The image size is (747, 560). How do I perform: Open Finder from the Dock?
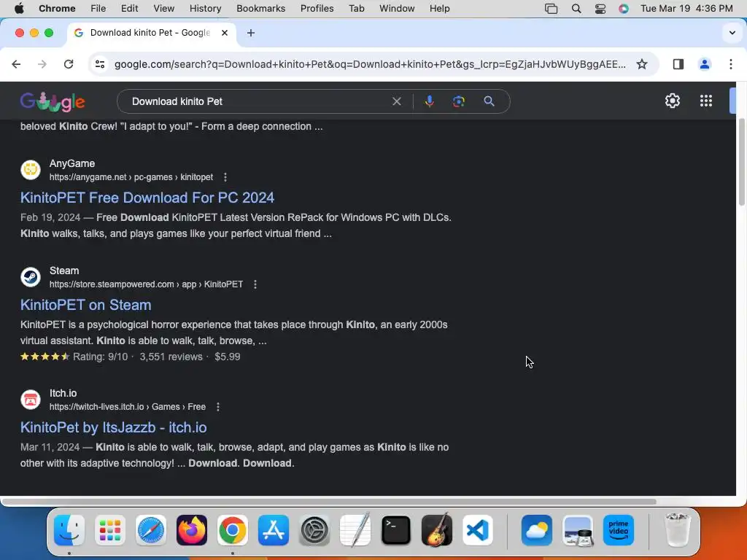tap(69, 530)
